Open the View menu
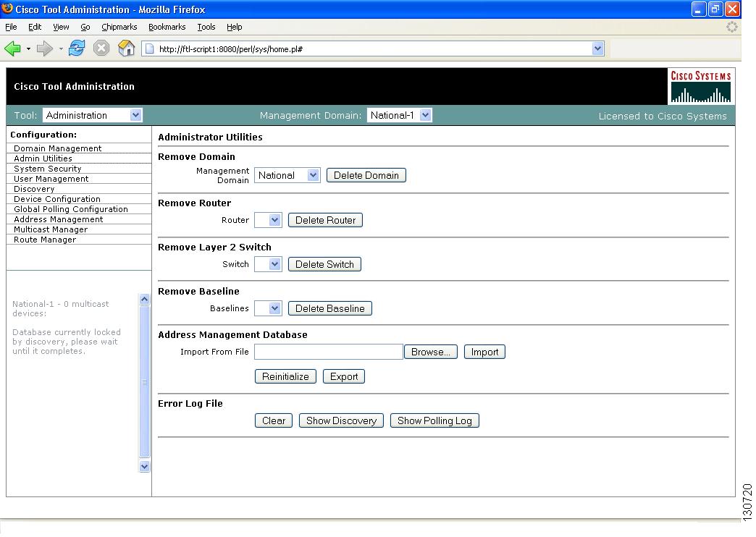 click(61, 27)
